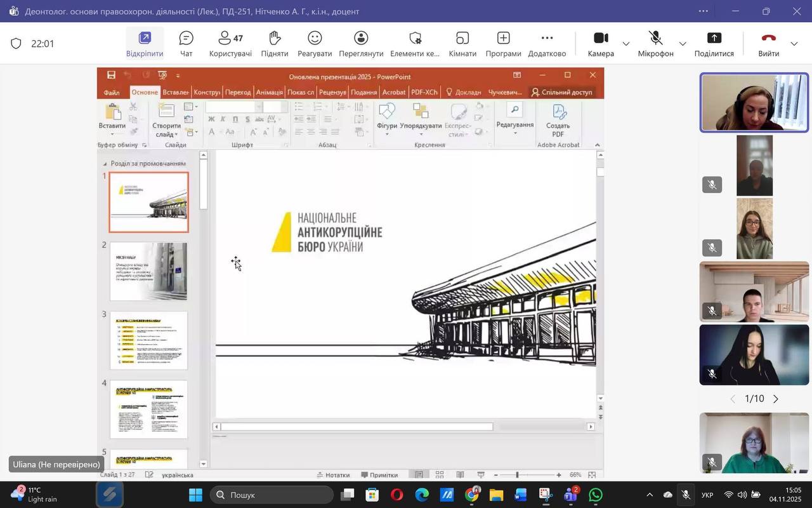Screen dimensions: 812x508
Task: Expand the microphone options dropdown arrow
Action: tap(683, 44)
